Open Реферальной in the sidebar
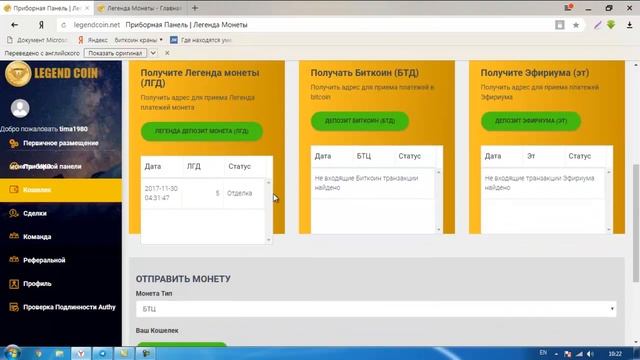Image resolution: width=640 pixels, height=360 pixels. pyautogui.click(x=44, y=260)
